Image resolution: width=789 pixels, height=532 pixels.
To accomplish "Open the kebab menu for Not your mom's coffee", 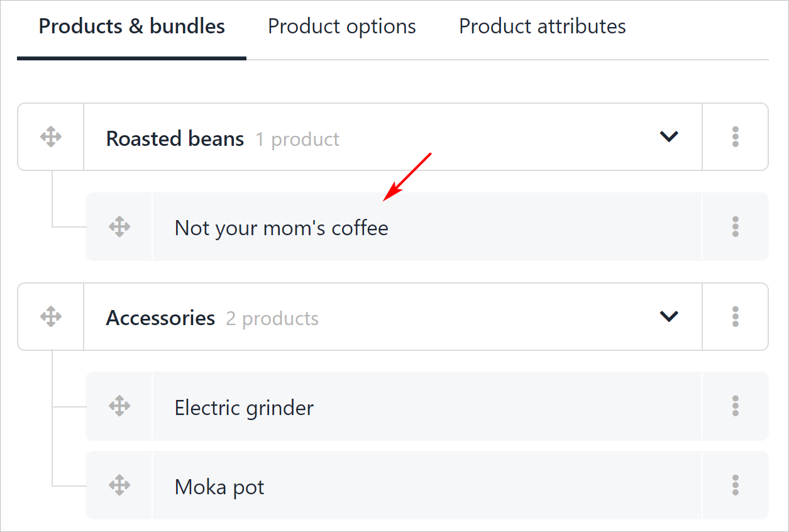I will (x=735, y=226).
